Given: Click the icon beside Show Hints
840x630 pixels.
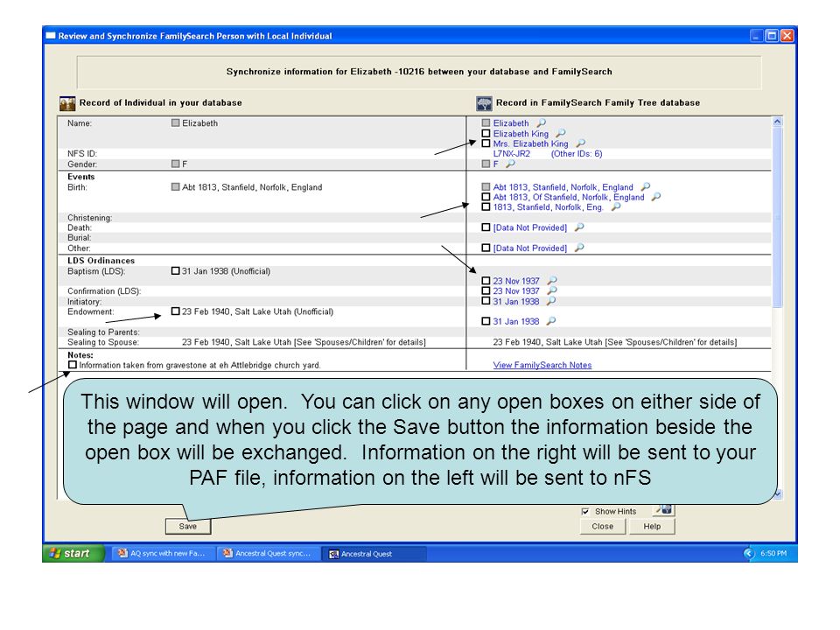Looking at the screenshot, I should click(x=664, y=510).
